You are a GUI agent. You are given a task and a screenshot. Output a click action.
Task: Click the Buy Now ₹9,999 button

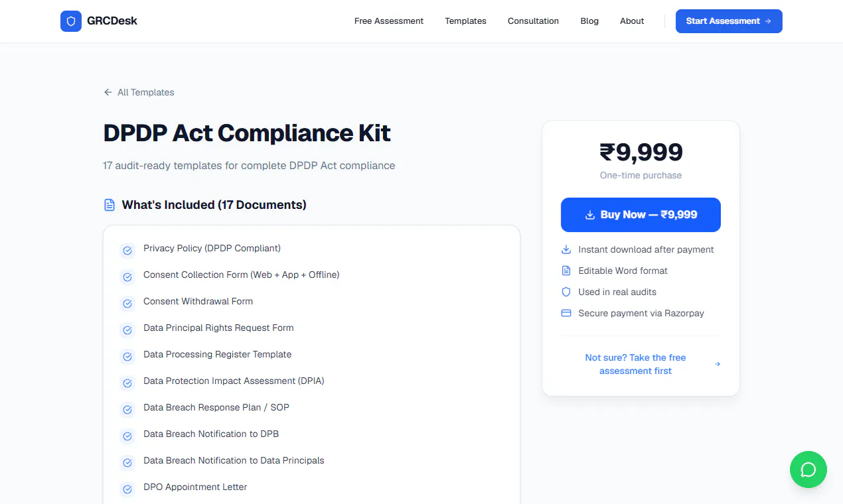tap(641, 215)
